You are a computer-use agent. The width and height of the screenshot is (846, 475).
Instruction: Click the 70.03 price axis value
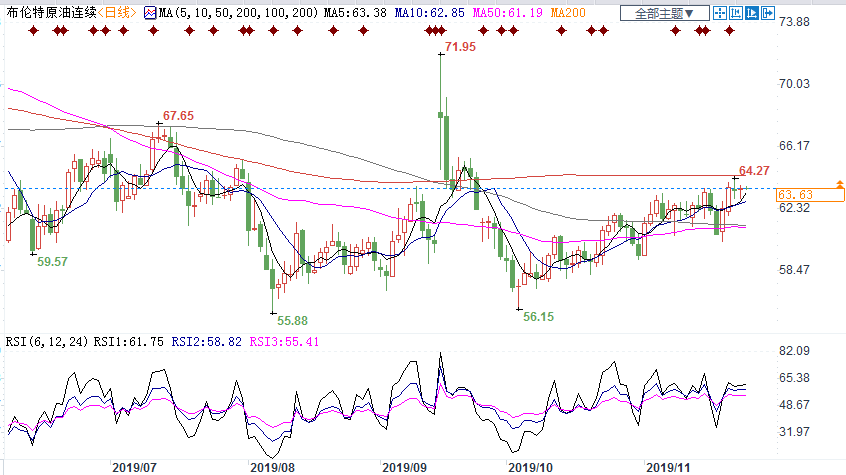click(794, 84)
